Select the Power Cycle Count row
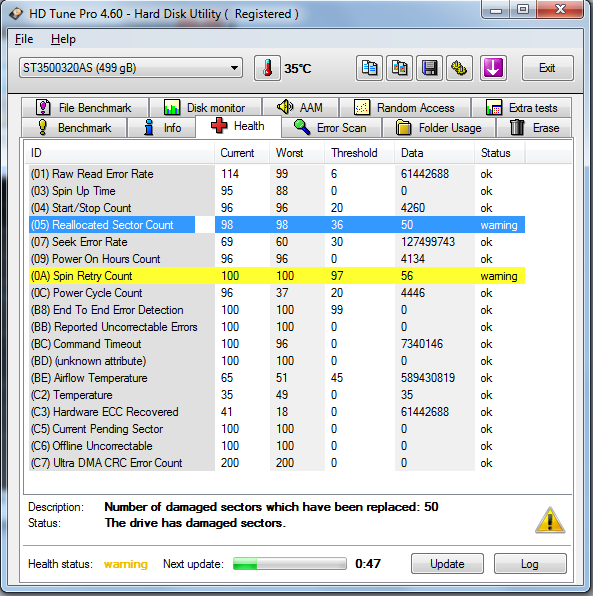The image size is (593, 596). pyautogui.click(x=277, y=293)
